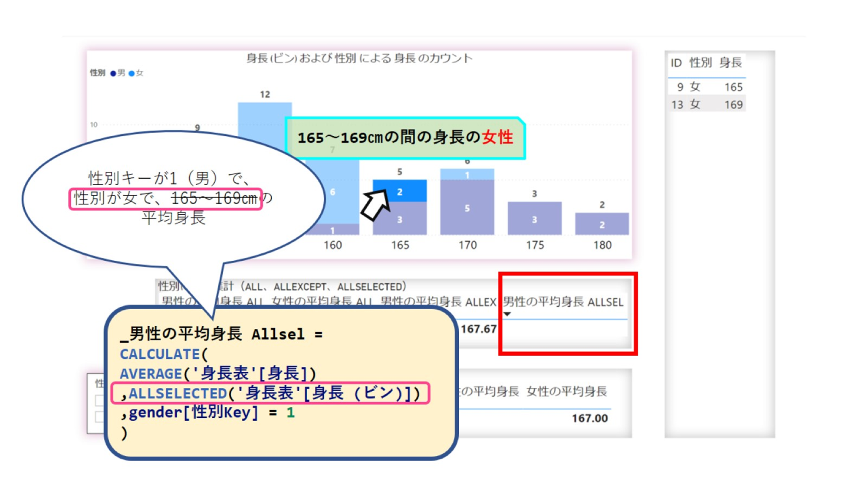Sort table by ID column header
Viewport: 868px width, 488px height.
point(676,63)
